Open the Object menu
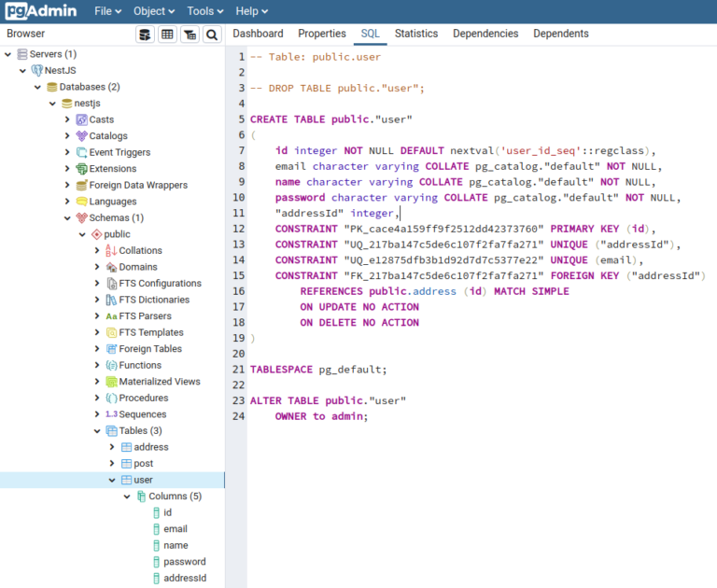This screenshot has height=588, width=717. coord(153,11)
